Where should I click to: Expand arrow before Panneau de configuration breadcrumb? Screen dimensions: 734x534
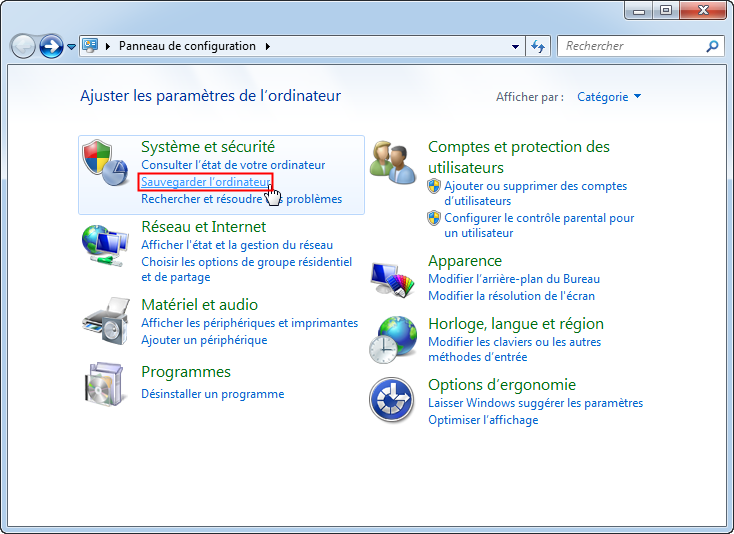pos(108,46)
